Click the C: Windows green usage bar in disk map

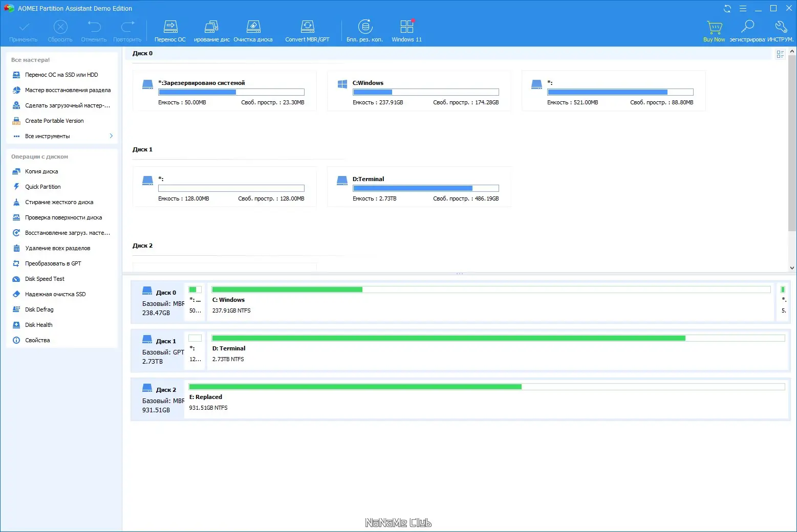tap(287, 290)
